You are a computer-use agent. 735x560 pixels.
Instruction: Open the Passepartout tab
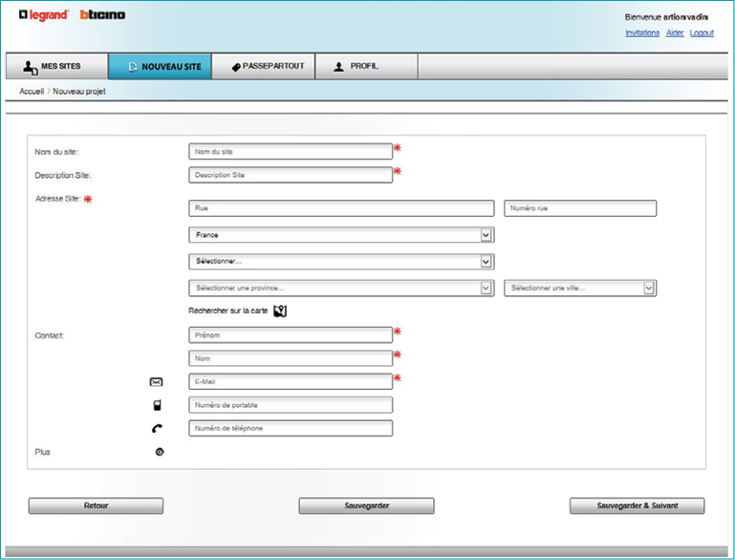268,67
